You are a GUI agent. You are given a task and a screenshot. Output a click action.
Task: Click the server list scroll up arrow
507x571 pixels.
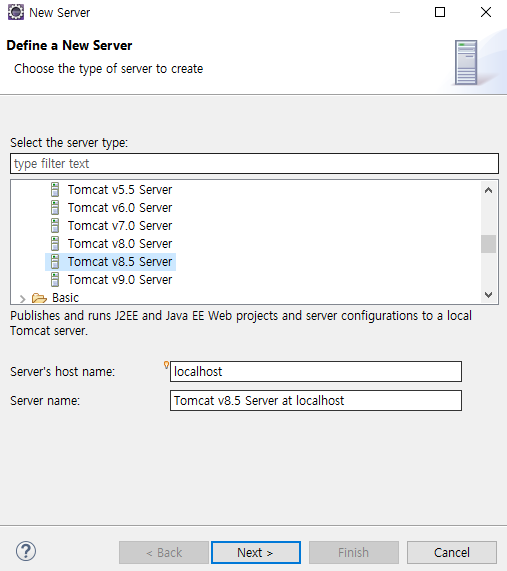(x=488, y=190)
